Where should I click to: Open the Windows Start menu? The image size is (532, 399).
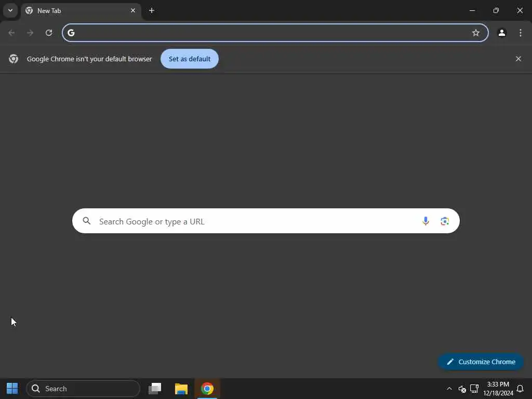pos(12,389)
